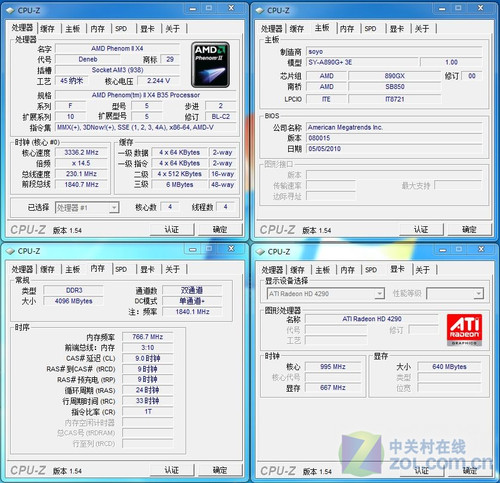Click CPU-Z title icon in graphics window

pyautogui.click(x=260, y=252)
